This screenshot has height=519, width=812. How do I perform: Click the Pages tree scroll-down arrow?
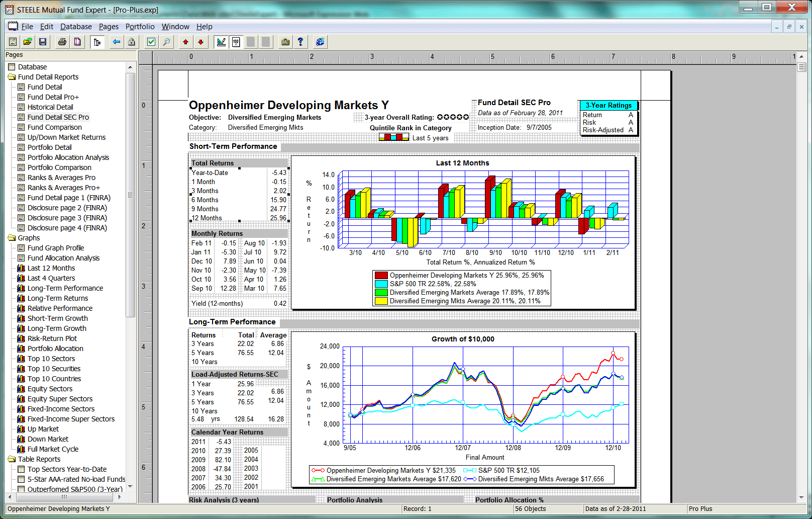[131, 486]
